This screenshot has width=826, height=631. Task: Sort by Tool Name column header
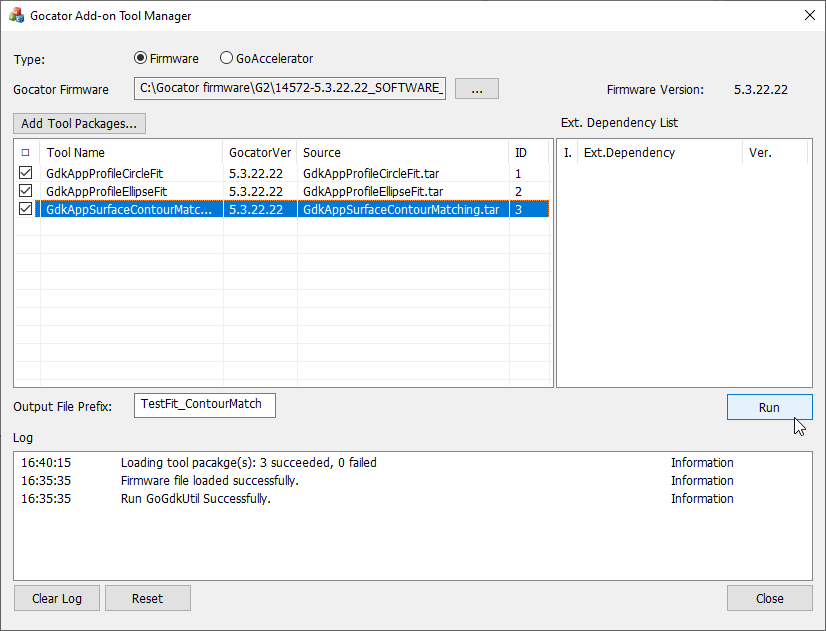[x=132, y=153]
